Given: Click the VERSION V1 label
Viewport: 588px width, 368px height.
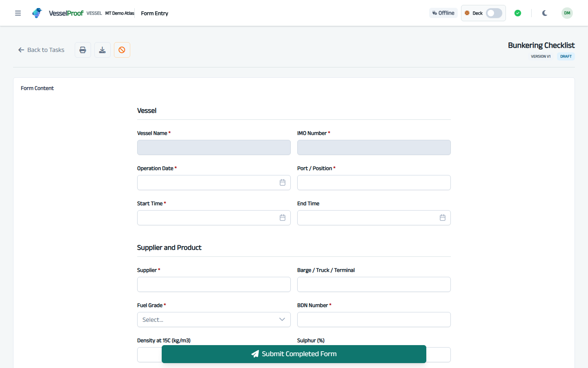Looking at the screenshot, I should (x=541, y=56).
